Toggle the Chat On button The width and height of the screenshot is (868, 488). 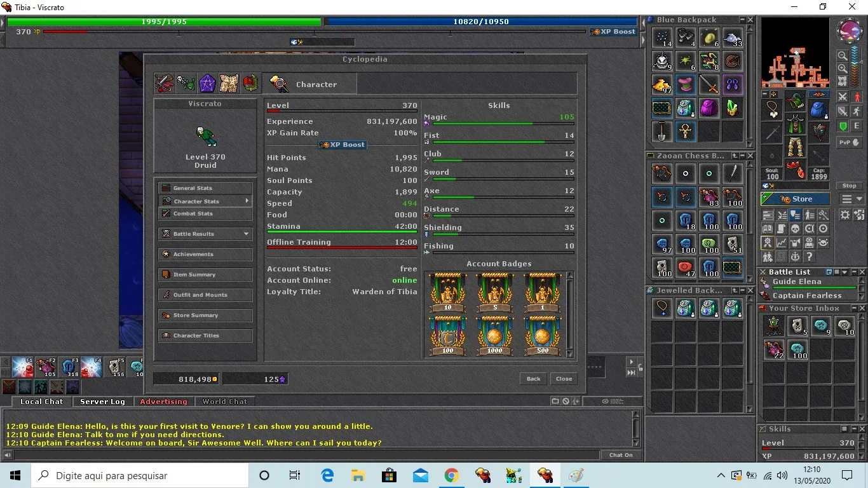point(621,455)
